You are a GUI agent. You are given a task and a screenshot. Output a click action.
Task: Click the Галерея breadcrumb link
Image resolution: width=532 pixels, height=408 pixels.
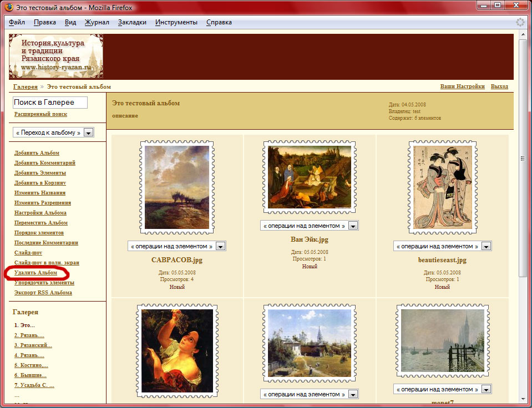click(26, 87)
